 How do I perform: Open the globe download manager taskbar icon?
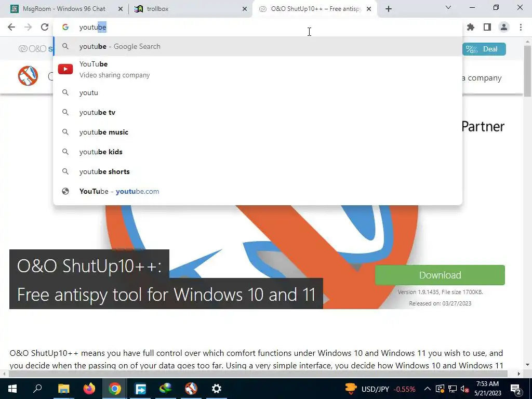[166, 389]
